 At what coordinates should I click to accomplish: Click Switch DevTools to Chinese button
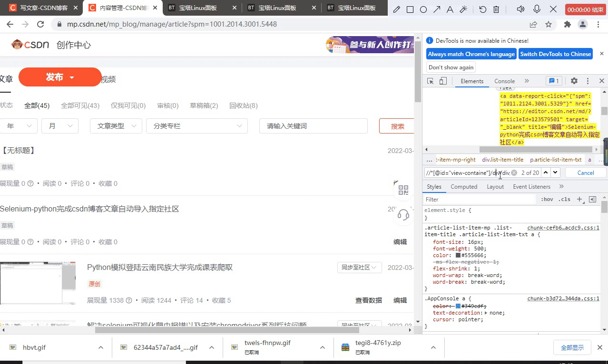[556, 54]
